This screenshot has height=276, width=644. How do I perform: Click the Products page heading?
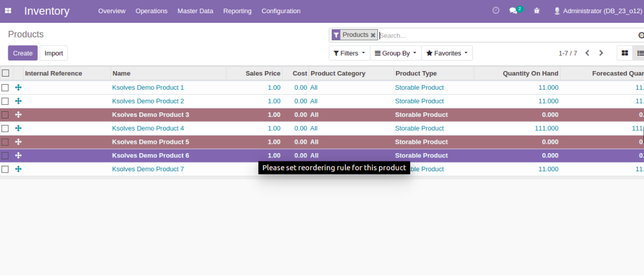coord(26,35)
